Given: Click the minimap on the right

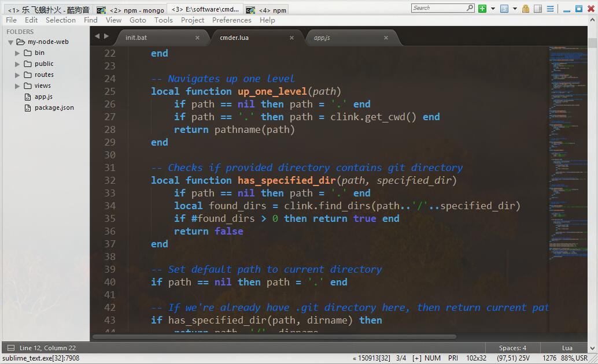Looking at the screenshot, I should (x=568, y=153).
